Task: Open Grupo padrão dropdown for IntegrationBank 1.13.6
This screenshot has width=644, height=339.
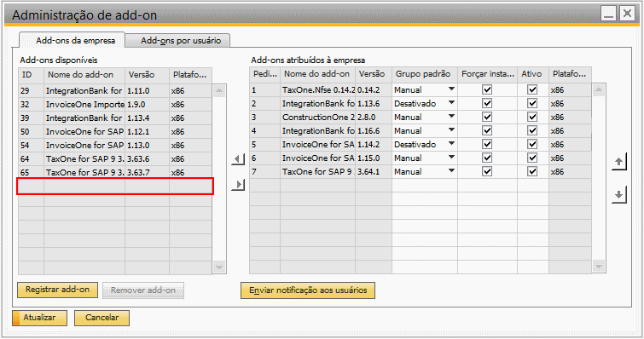Action: [451, 102]
